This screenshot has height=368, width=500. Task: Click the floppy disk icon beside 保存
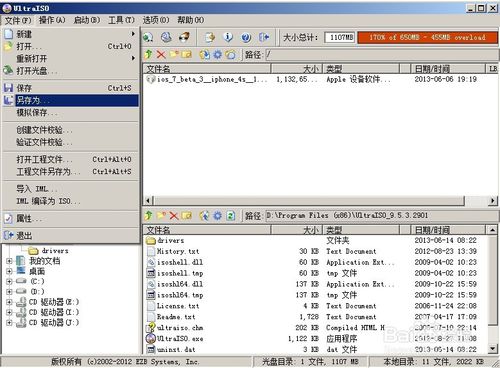coord(8,88)
